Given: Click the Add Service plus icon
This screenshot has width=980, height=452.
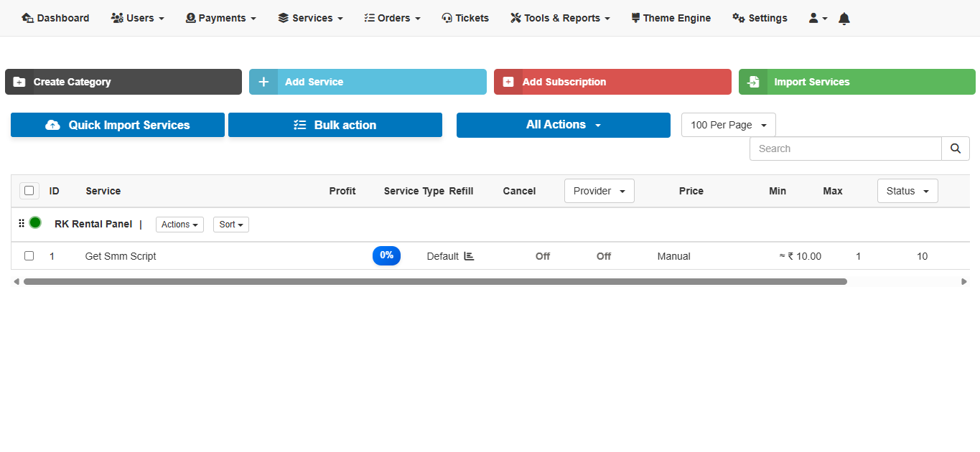Looking at the screenshot, I should 263,82.
